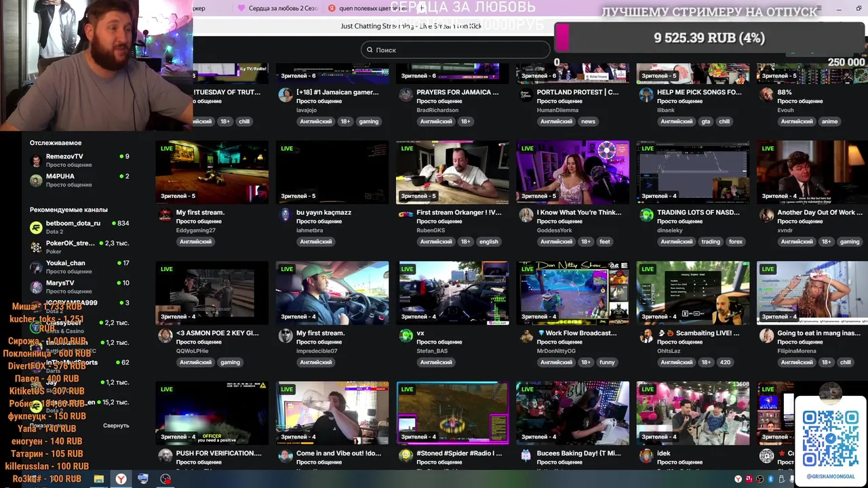The width and height of the screenshot is (868, 488).
Task: Click 'english' tag on RubenGKS card
Action: click(488, 241)
